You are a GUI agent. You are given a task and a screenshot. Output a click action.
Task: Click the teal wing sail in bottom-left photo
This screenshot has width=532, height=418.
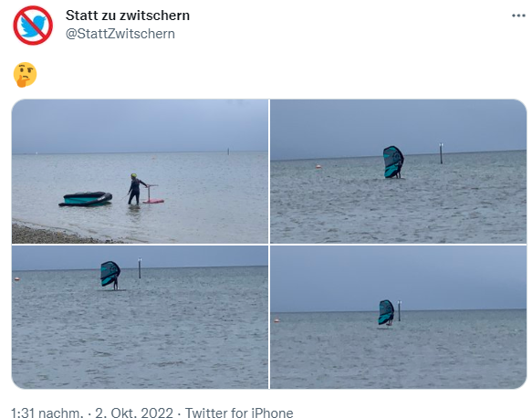click(x=110, y=274)
